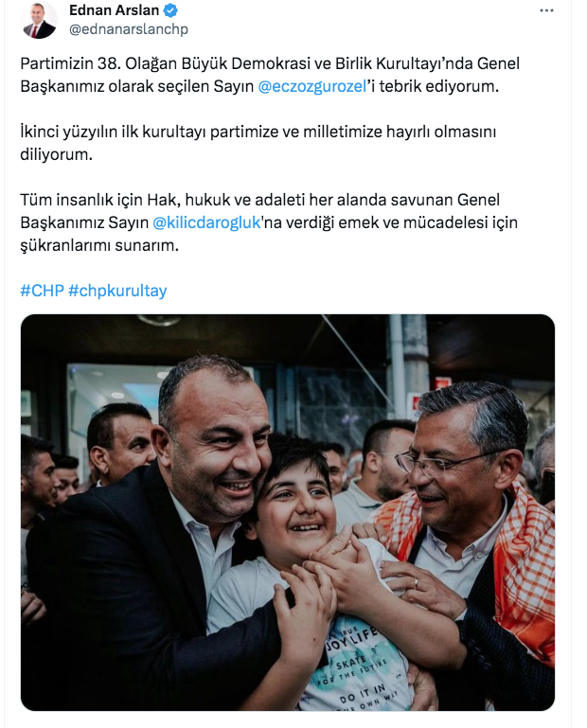The width and height of the screenshot is (587, 728).
Task: Click the man in dark suit jacket
Action: click(x=153, y=534)
